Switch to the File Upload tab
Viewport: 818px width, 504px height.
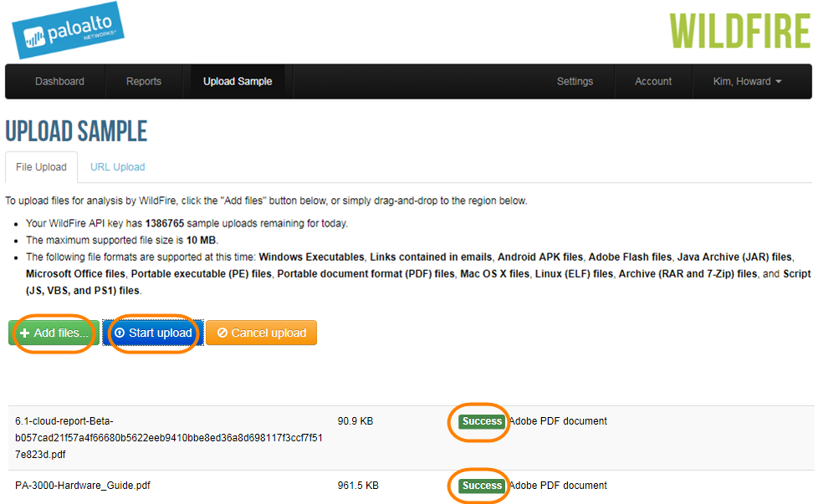(x=41, y=167)
